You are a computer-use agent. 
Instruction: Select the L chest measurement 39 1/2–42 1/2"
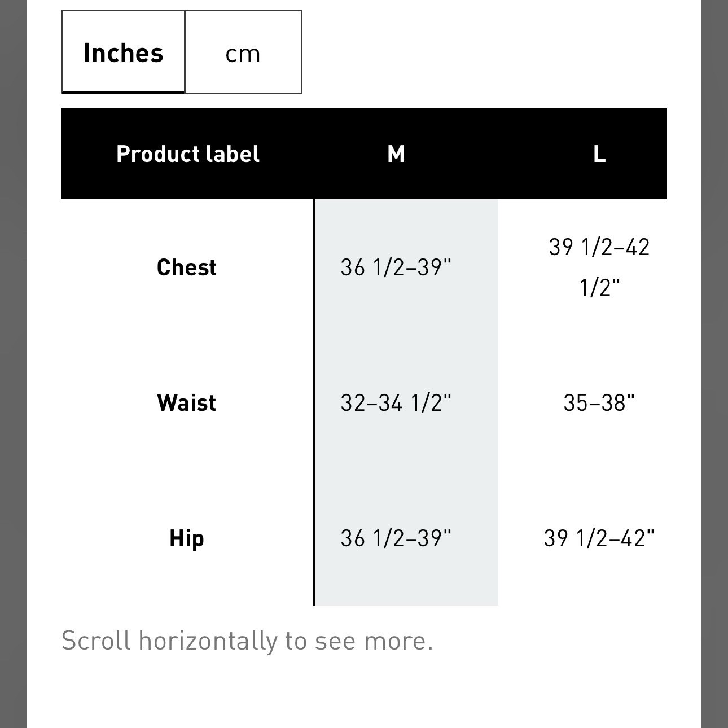(599, 267)
